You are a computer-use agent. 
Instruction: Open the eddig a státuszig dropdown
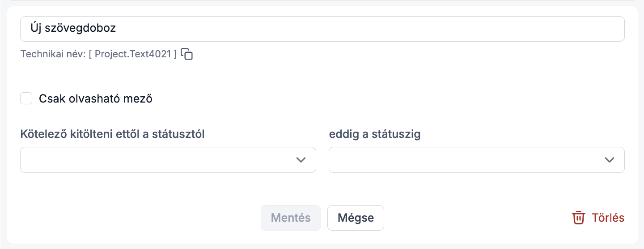click(477, 160)
